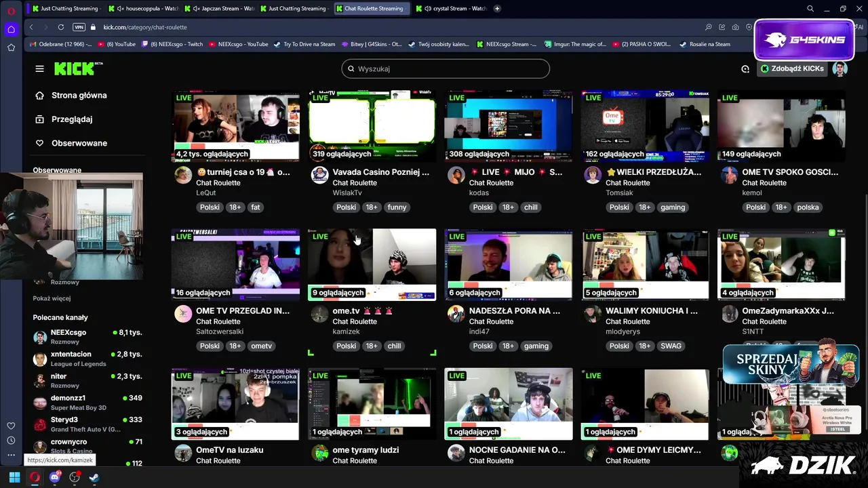The image size is (868, 488).
Task: Switch to crystal Stream browser tab
Action: [450, 9]
